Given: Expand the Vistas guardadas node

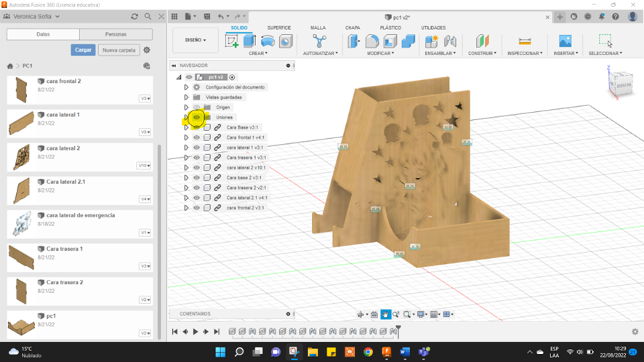Looking at the screenshot, I should click(186, 97).
